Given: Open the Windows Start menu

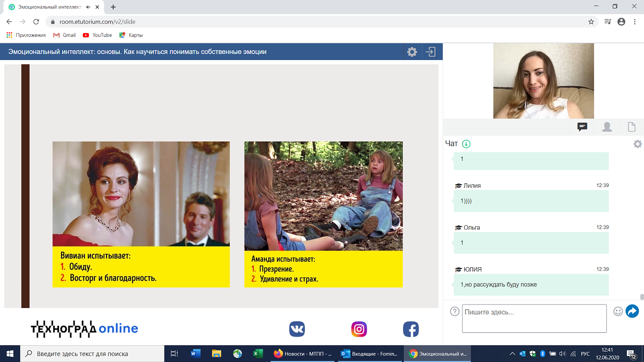Looking at the screenshot, I should point(10,354).
